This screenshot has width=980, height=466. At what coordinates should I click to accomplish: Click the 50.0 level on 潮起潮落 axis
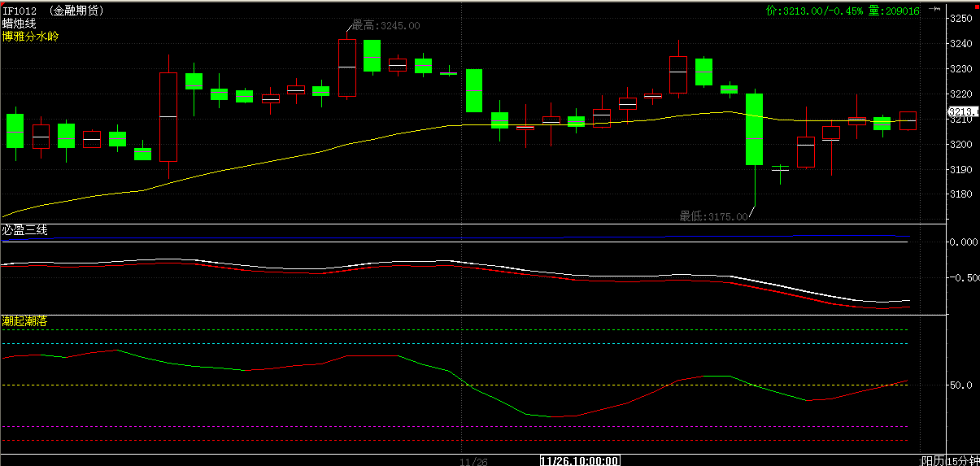(x=961, y=385)
